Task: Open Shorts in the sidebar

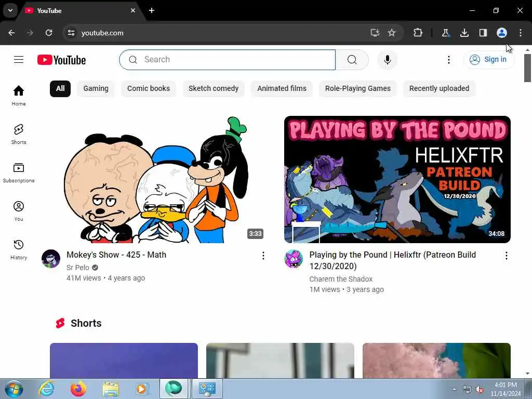Action: [19, 134]
